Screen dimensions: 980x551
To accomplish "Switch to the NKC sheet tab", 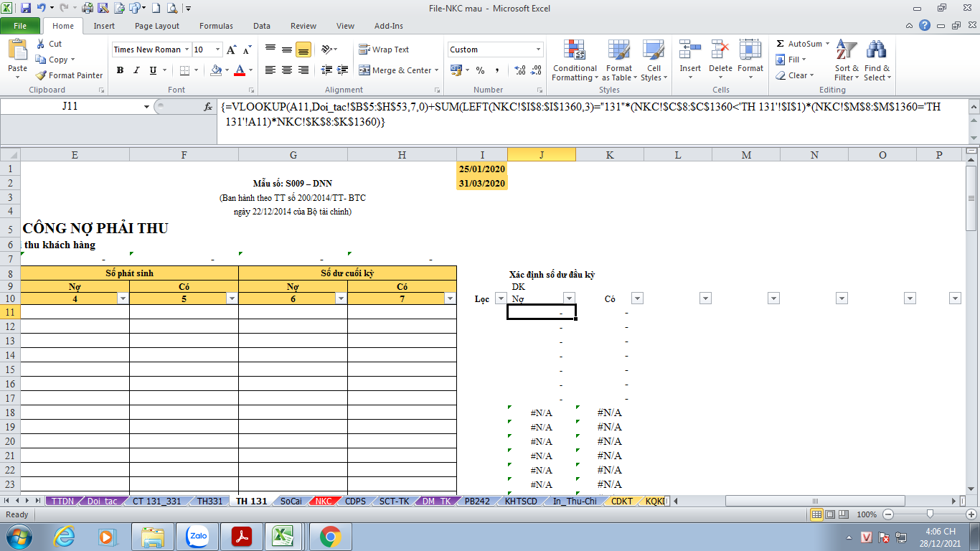I will coord(324,501).
